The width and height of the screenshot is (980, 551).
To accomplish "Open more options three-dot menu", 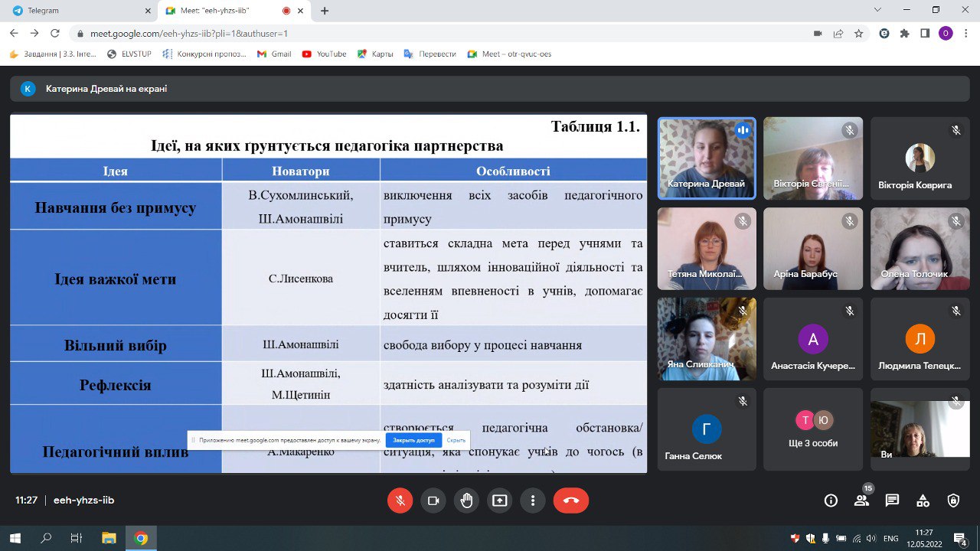I will coord(532,500).
